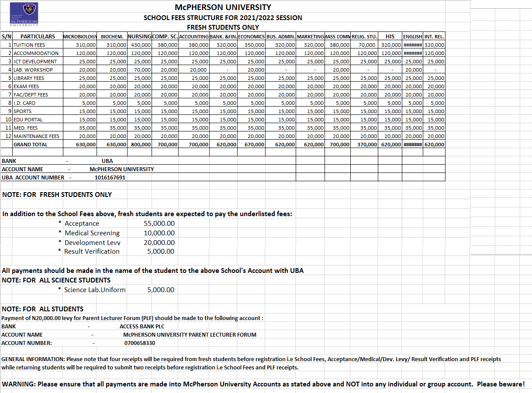Click the 'NOTE: FOR ALL SCIENCE STUDENTS' line
Screen dimensions: 532x393
coord(56,280)
